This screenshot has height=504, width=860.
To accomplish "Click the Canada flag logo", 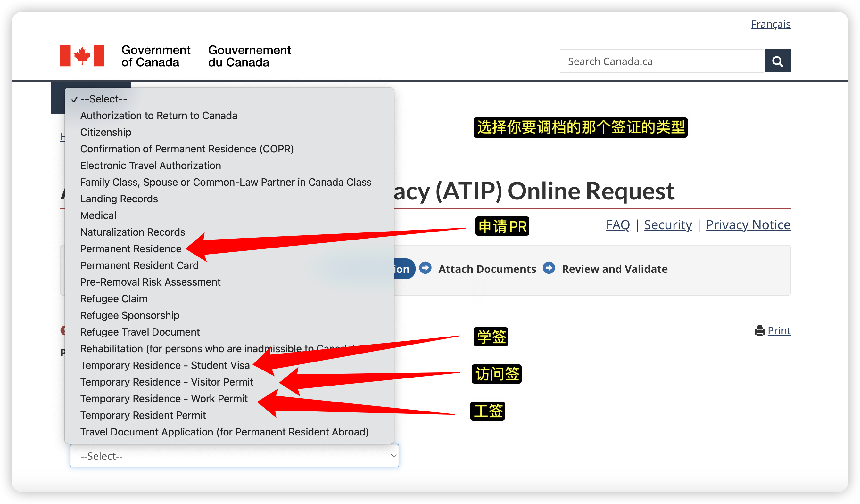I will [82, 56].
